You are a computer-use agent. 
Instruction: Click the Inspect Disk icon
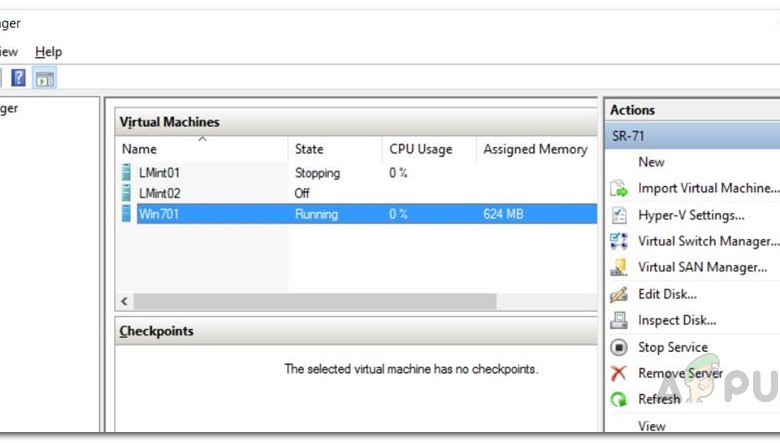(619, 320)
